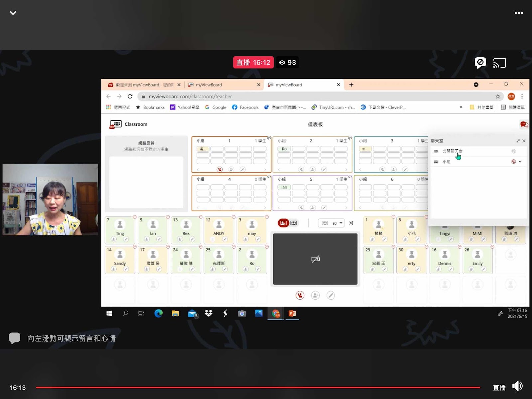Switch to the 歡迎來到 myViewBoard browser tab
The width and height of the screenshot is (532, 399).
[x=144, y=85]
